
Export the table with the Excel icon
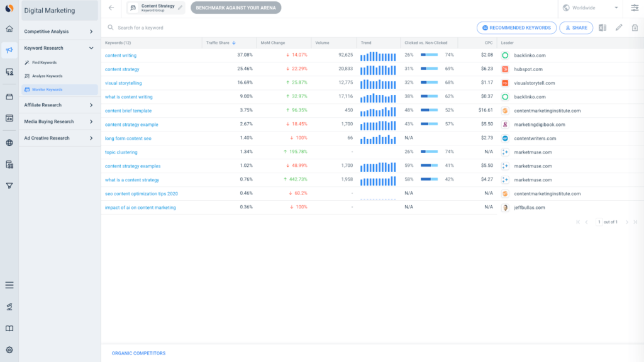(602, 28)
